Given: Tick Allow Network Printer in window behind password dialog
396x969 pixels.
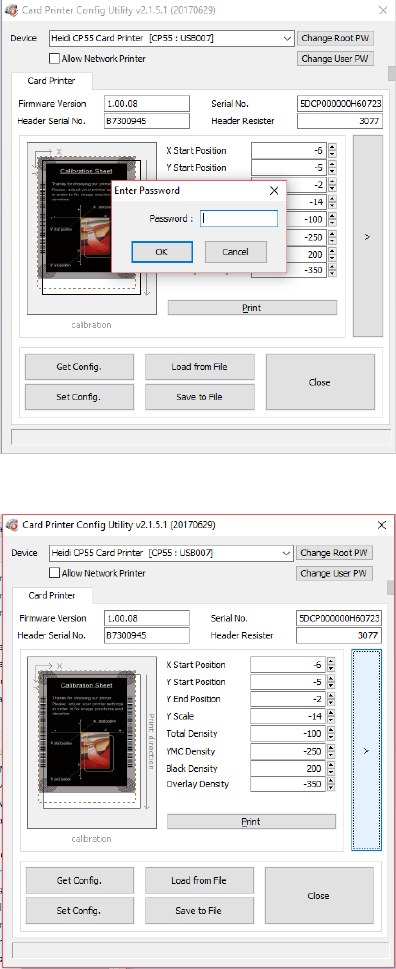Looking at the screenshot, I should coord(54,59).
